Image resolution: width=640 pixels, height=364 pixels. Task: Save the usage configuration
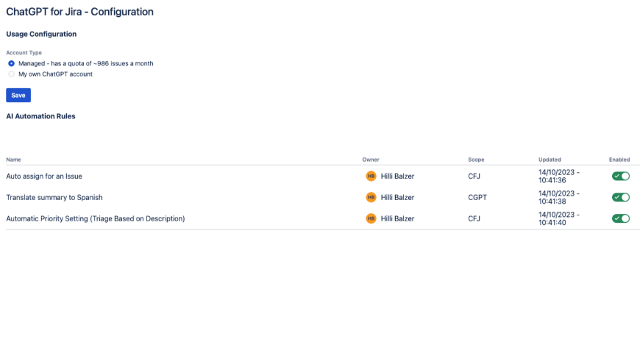[18, 96]
